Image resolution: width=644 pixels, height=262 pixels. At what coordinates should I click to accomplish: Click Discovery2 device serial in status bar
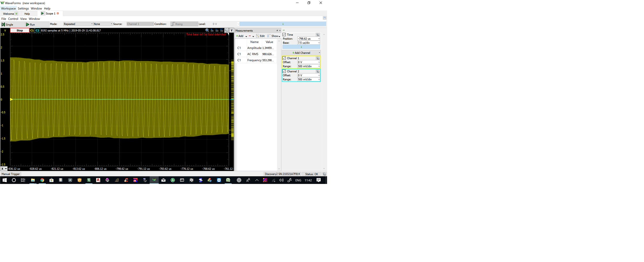tap(282, 174)
